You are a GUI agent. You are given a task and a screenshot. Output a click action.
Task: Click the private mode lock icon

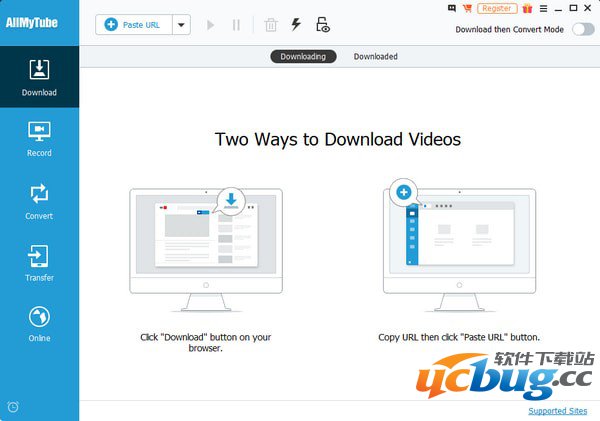click(322, 25)
